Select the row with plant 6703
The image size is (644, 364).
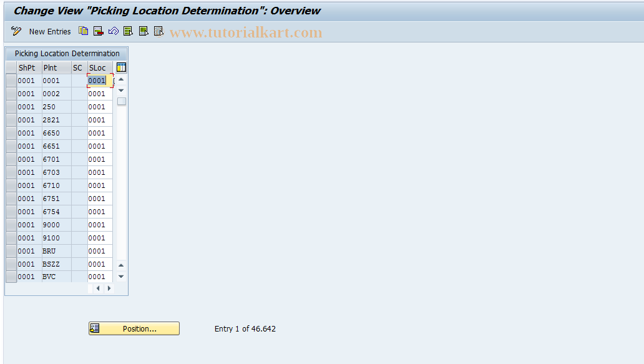tap(11, 172)
